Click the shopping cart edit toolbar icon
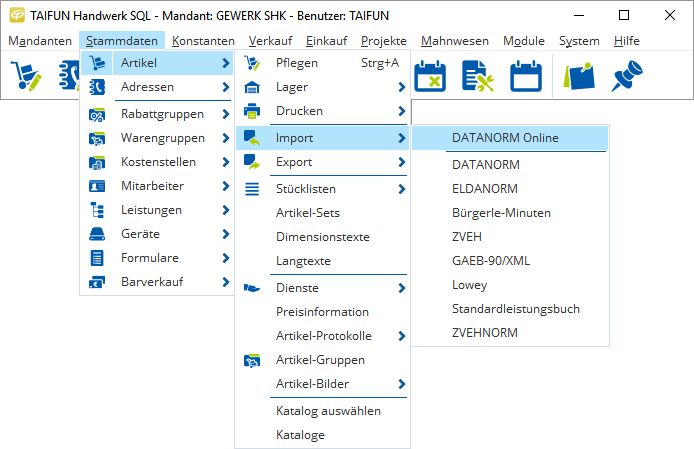The image size is (694, 449). point(26,76)
